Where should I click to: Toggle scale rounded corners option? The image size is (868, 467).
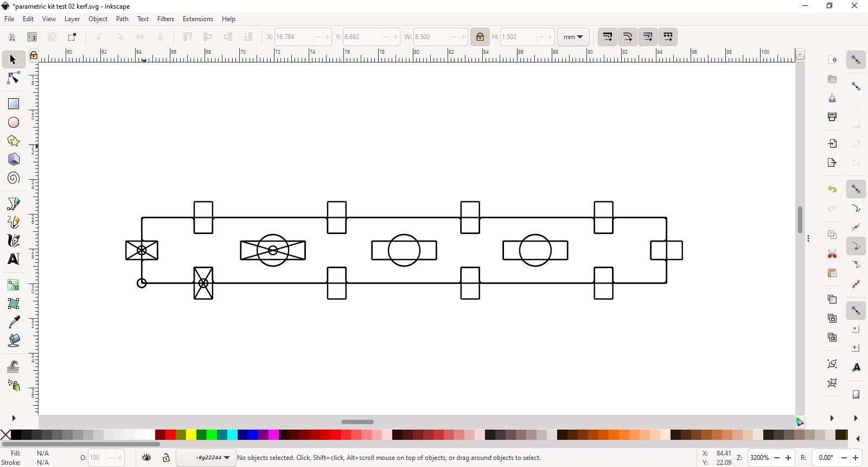click(628, 37)
